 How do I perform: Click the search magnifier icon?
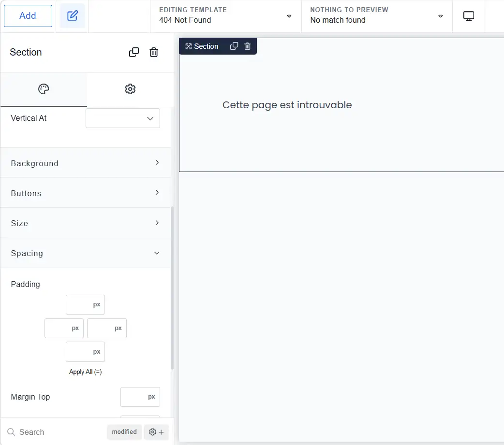(x=11, y=432)
